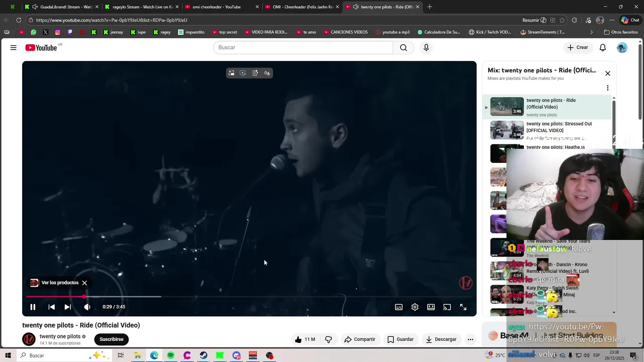The image size is (644, 362).
Task: Open twenty one pilots channel avatar
Action: pyautogui.click(x=29, y=339)
